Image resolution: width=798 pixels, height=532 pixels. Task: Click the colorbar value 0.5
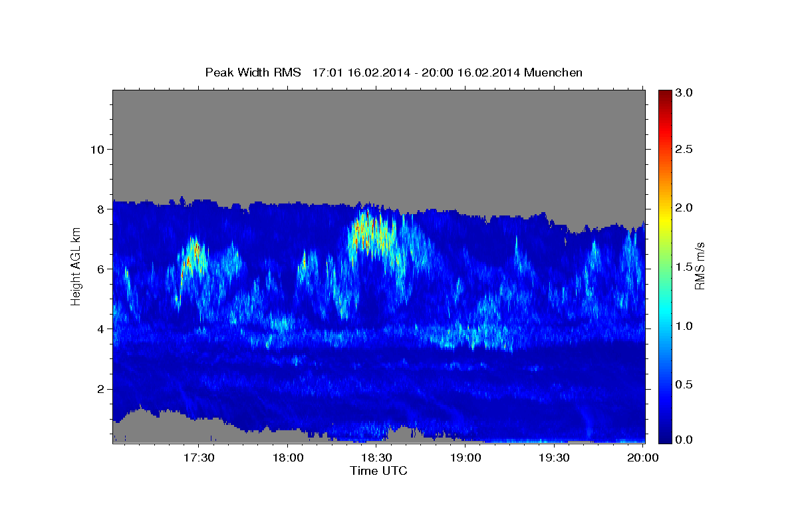tap(684, 384)
